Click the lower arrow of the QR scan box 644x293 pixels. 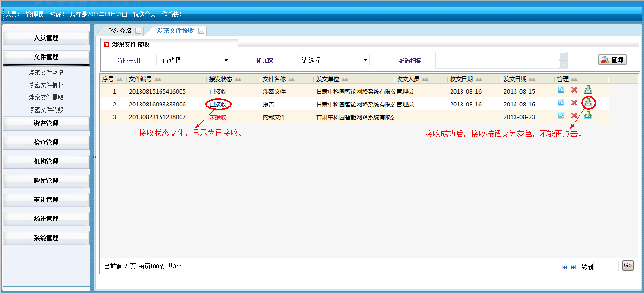563,64
